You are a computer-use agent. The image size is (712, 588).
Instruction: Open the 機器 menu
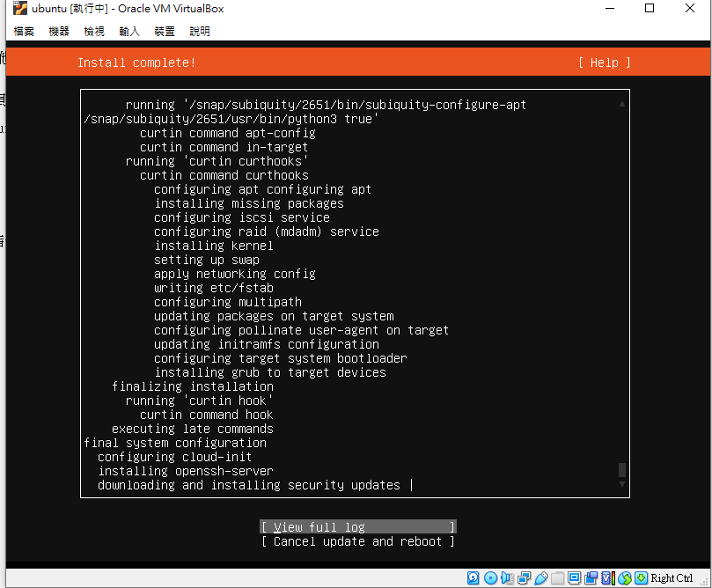tap(59, 32)
